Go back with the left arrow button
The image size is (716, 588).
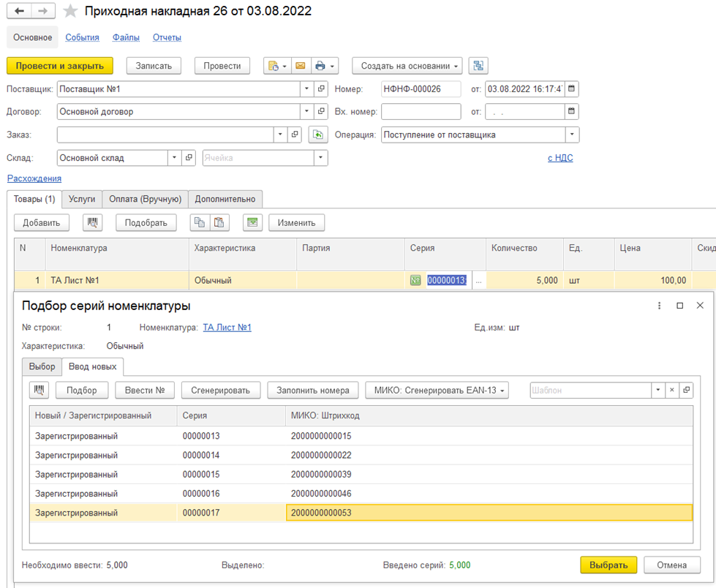19,11
